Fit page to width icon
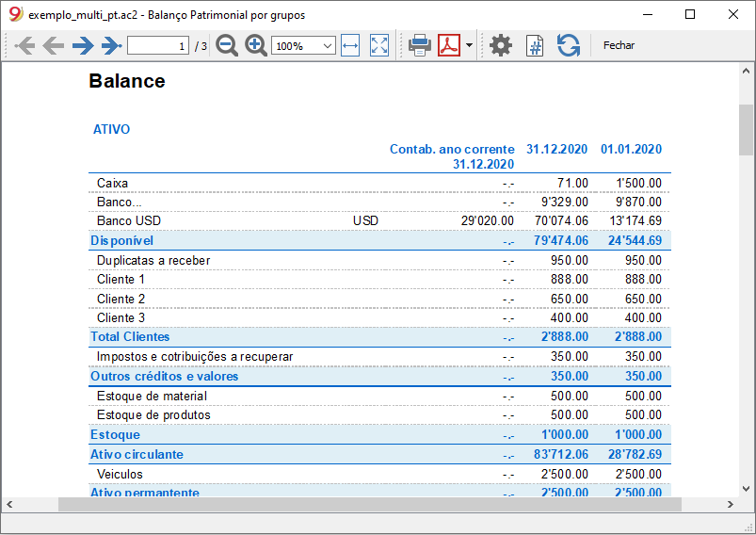This screenshot has height=535, width=756. tap(350, 46)
